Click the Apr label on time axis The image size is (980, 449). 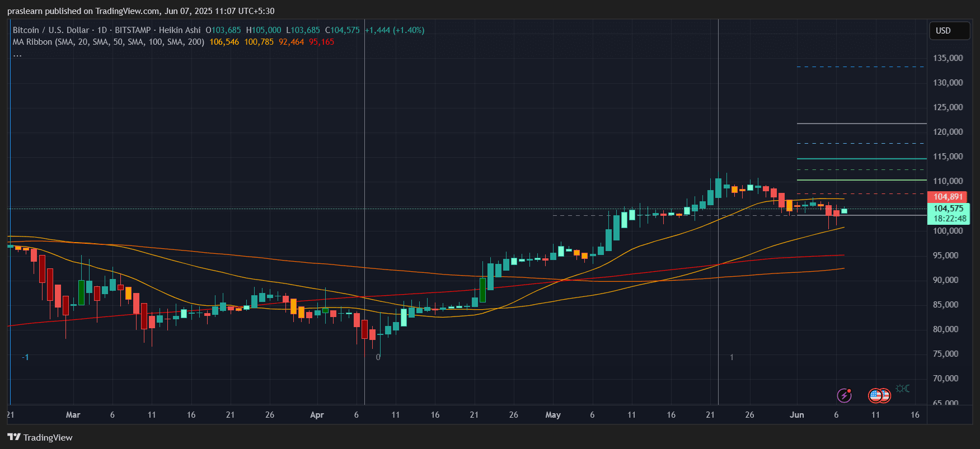coord(317,415)
